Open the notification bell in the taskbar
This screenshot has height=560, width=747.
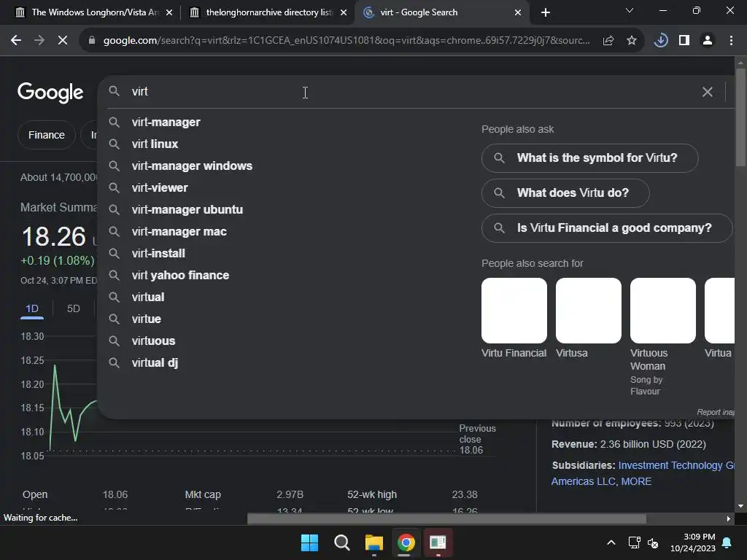point(727,542)
